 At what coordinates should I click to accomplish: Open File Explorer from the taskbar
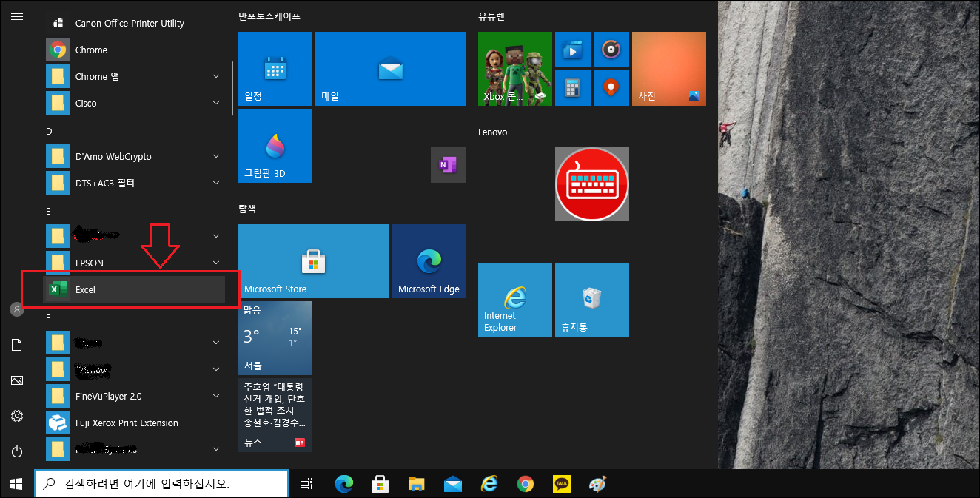tap(417, 484)
